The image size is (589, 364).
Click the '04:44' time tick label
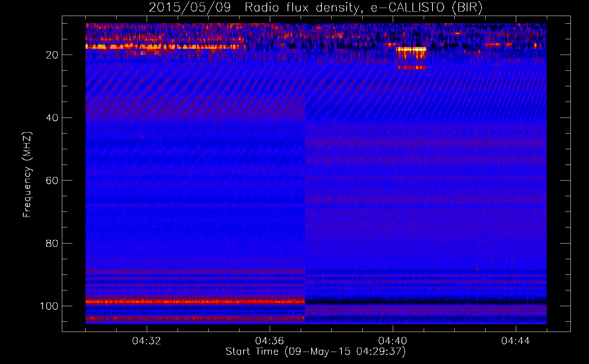pos(516,341)
